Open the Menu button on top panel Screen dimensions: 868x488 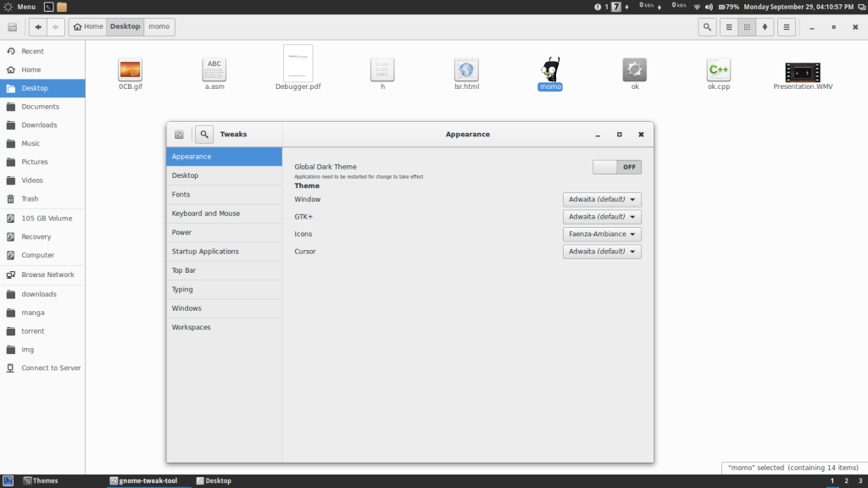[19, 6]
